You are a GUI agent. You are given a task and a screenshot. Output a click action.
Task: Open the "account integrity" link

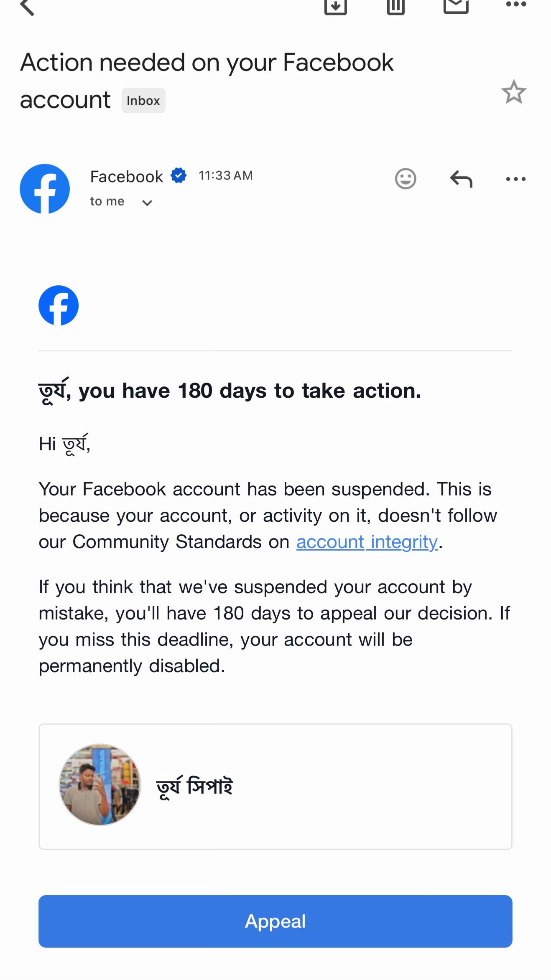coord(367,542)
